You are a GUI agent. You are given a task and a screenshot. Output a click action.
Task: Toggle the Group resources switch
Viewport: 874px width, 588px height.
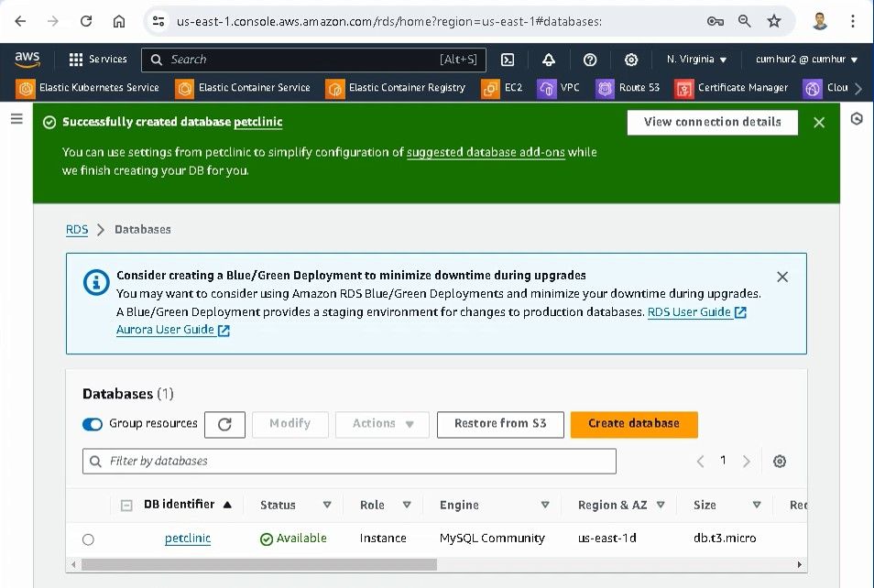point(93,424)
